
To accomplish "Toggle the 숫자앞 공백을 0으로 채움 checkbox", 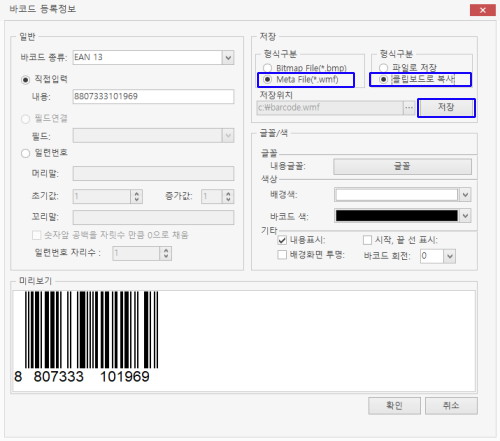I will (x=36, y=235).
